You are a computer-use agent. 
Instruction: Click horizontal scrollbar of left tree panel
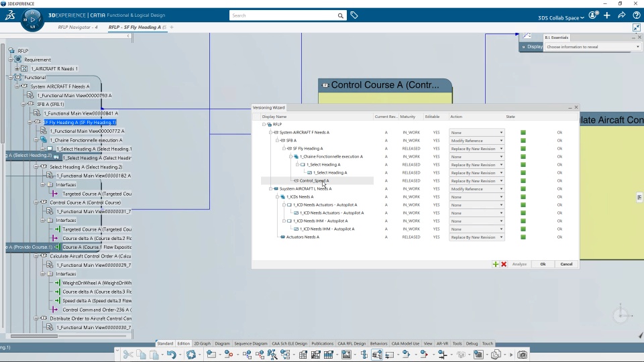tap(34, 336)
